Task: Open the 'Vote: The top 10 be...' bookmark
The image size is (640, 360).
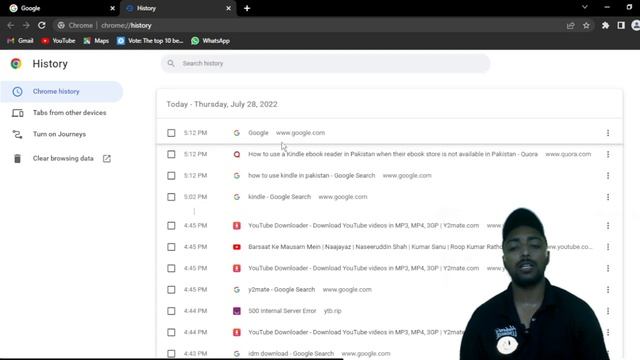Action: click(x=150, y=41)
